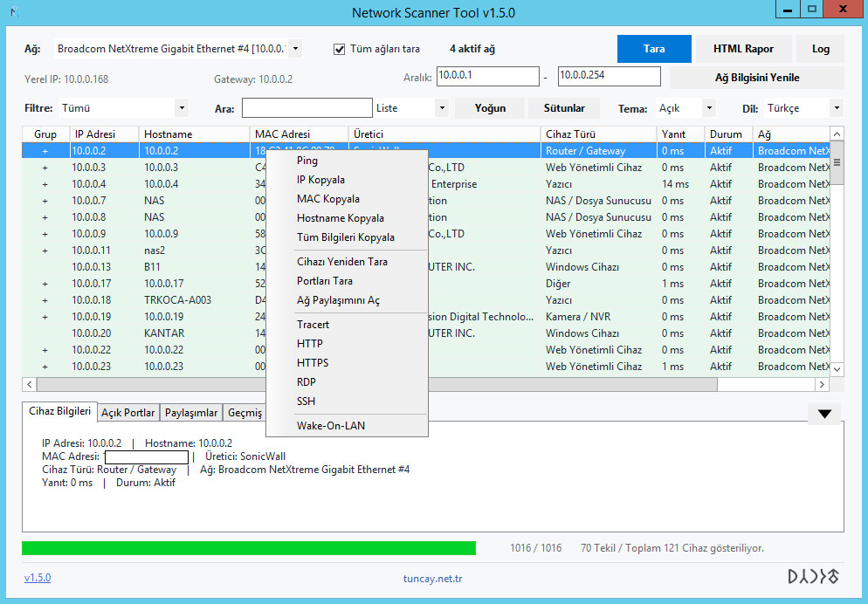
Task: Choose Tüm Bilgileri Kopyala entry
Action: tap(347, 237)
